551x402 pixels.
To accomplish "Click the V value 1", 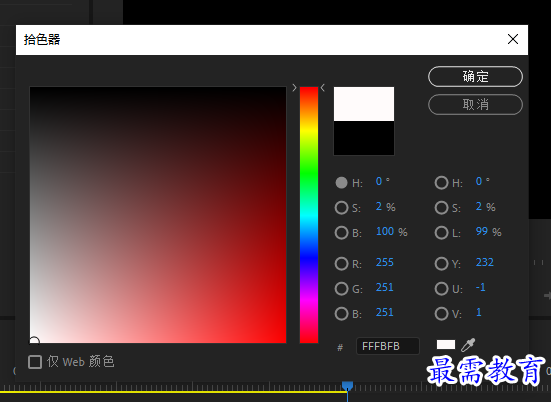I will 479,312.
